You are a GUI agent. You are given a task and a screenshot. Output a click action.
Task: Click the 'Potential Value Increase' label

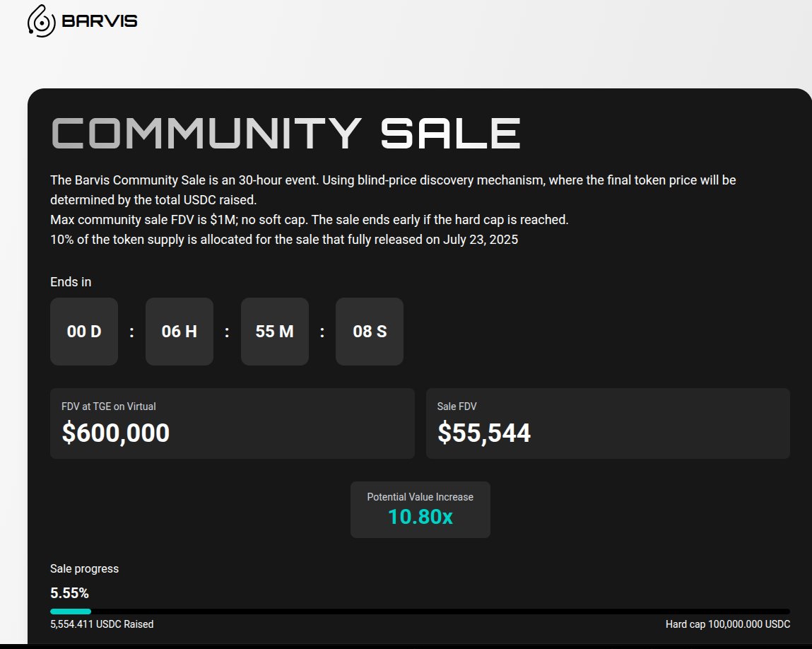pyautogui.click(x=420, y=497)
